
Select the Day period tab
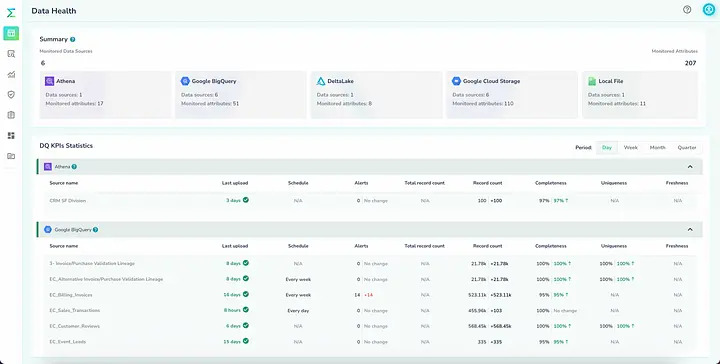click(607, 148)
